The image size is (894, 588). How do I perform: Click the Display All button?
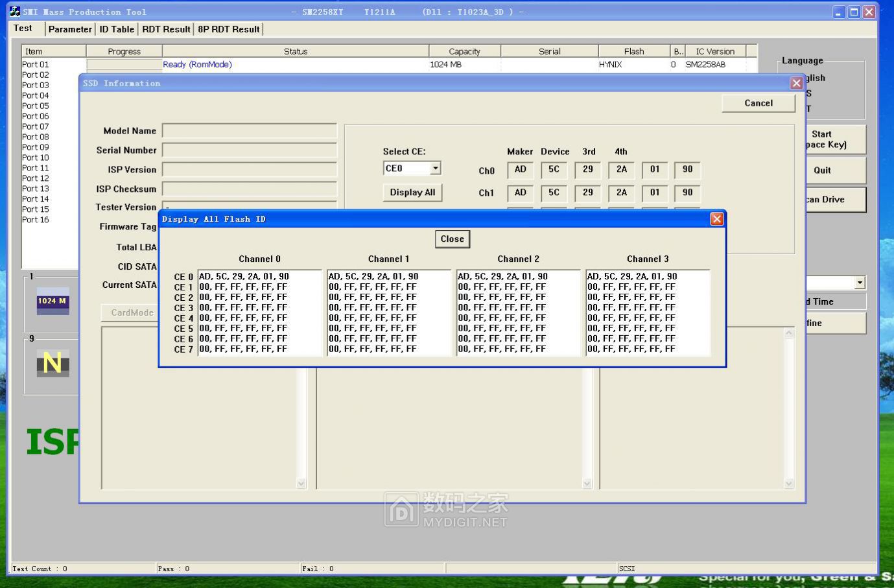point(412,193)
